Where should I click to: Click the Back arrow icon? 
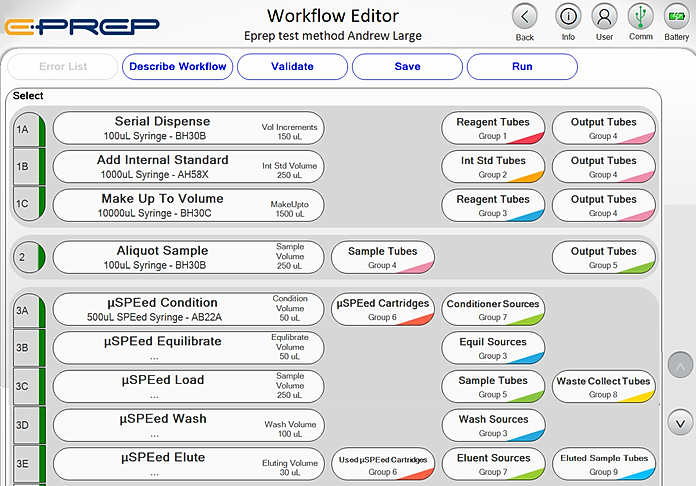(525, 17)
